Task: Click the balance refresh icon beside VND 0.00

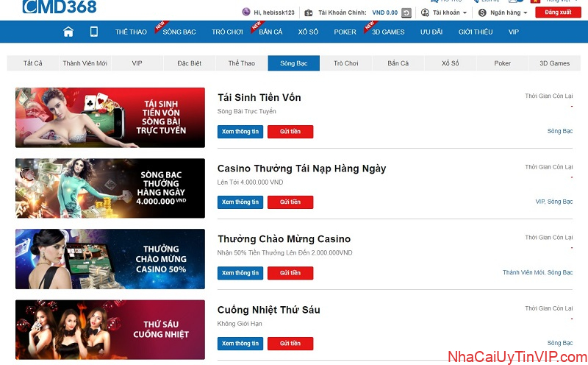Action: pyautogui.click(x=406, y=13)
